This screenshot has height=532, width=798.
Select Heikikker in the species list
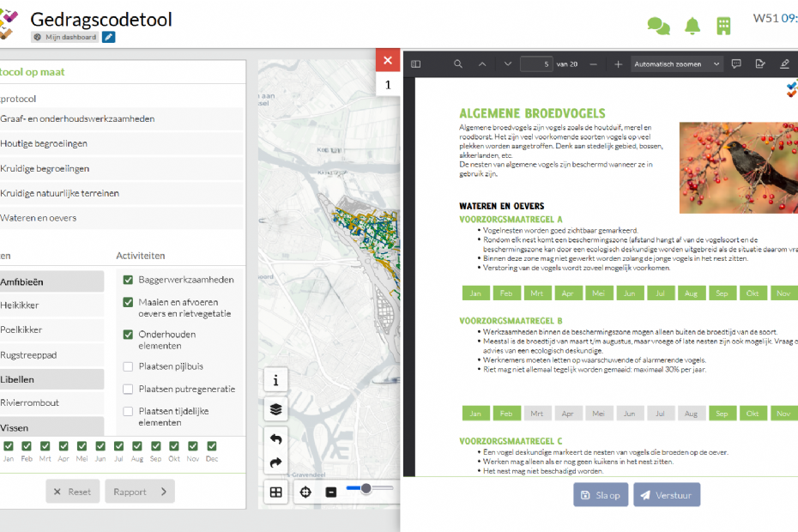pos(21,305)
